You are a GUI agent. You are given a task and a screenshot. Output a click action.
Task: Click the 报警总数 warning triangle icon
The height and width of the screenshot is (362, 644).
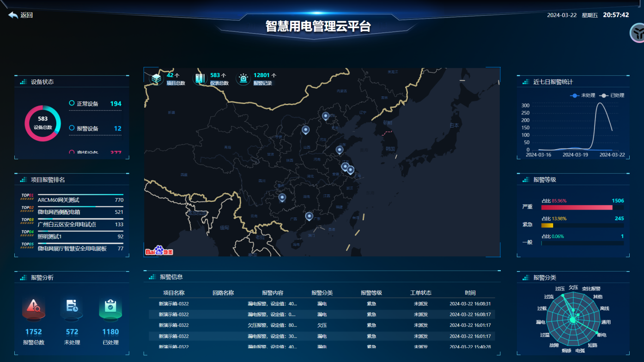33,307
